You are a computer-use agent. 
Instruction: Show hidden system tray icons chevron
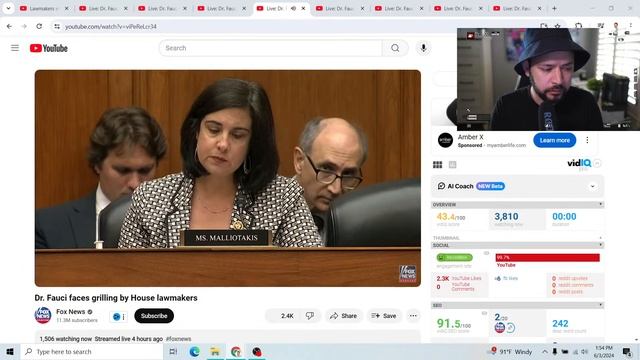click(x=545, y=351)
